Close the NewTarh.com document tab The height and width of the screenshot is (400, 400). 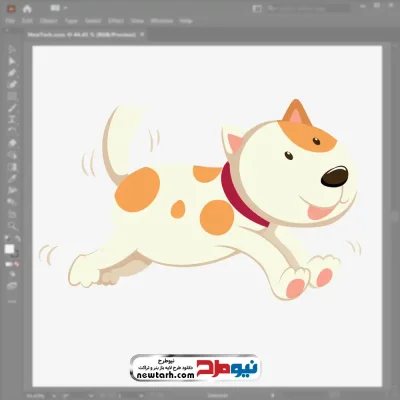pos(142,34)
